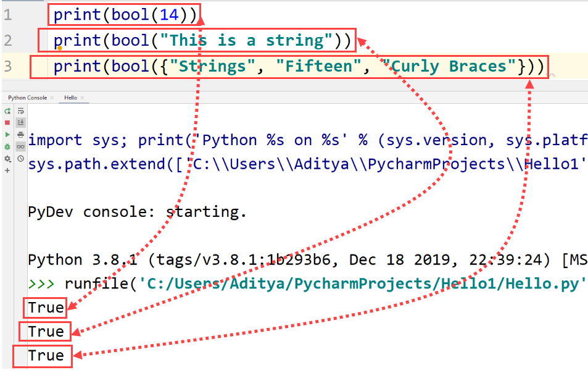This screenshot has width=588, height=383.
Task: Attach debugger using the green bug icon
Action: tap(7, 146)
